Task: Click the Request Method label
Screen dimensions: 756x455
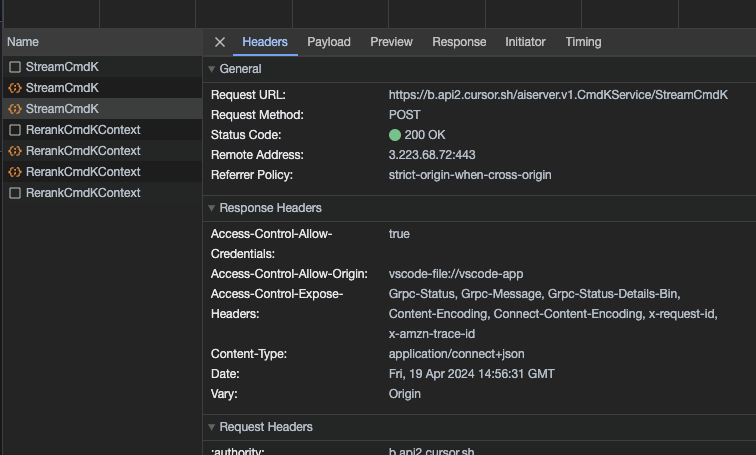Action: (257, 115)
